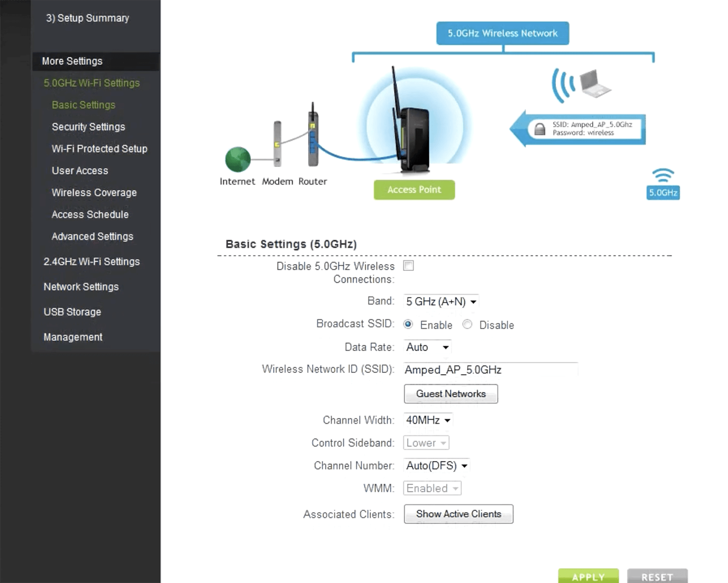This screenshot has height=583, width=728.
Task: Check Disable 5.0GHz Wireless Connections box
Action: point(409,266)
